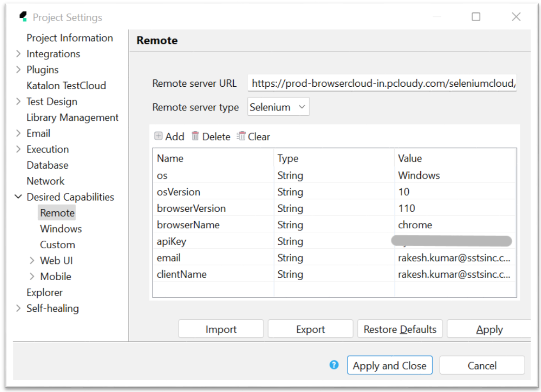Expand the Mobile section
The image size is (541, 392).
32,276
